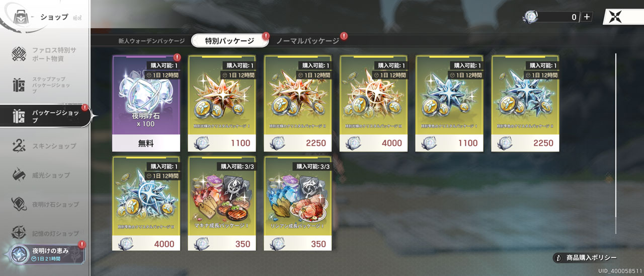Select ステップアップパッケージショップ sidebar icon
This screenshot has width=644, height=276.
pyautogui.click(x=19, y=86)
